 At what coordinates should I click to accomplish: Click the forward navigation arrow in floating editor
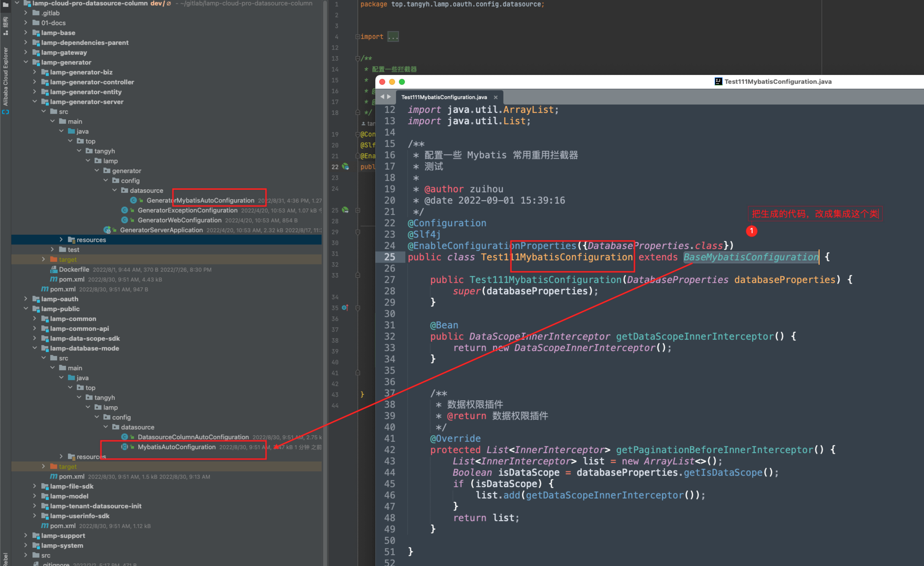pos(389,96)
